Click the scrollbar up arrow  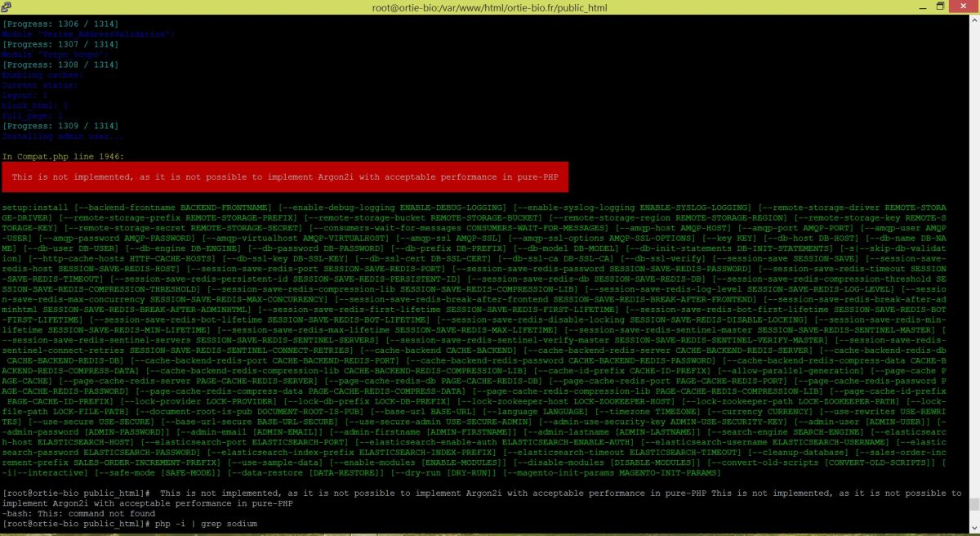tap(973, 22)
